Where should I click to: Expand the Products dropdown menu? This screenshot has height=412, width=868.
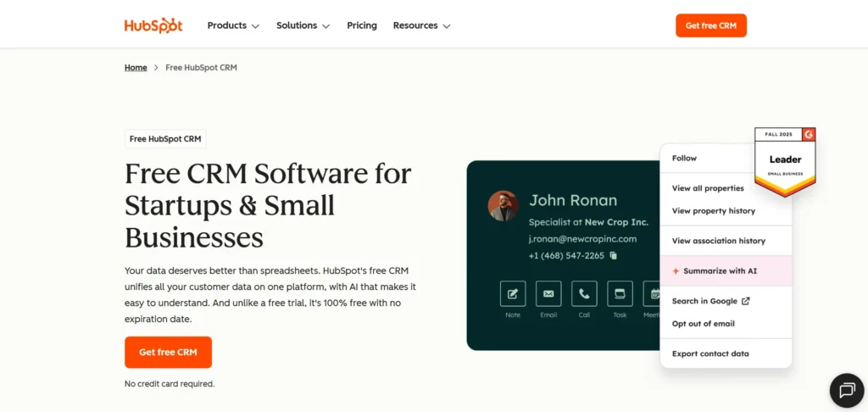(x=233, y=25)
